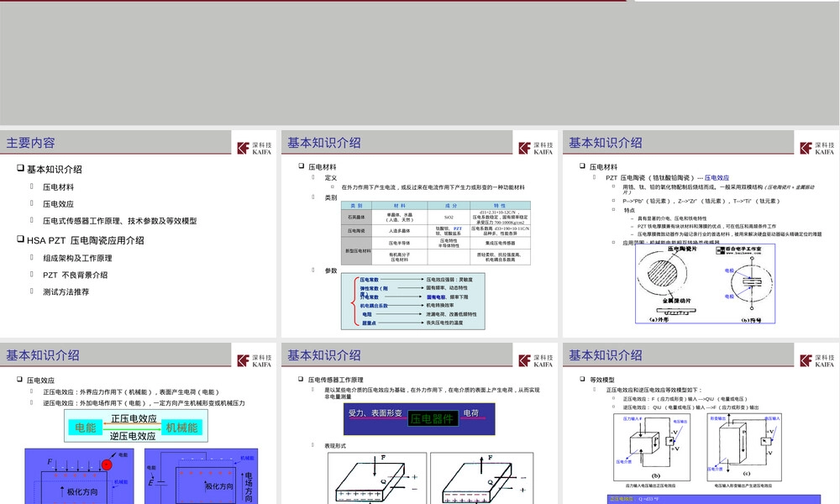Select the 等效模型 bullet heading
Screen dimensions: 840x504
point(602,380)
